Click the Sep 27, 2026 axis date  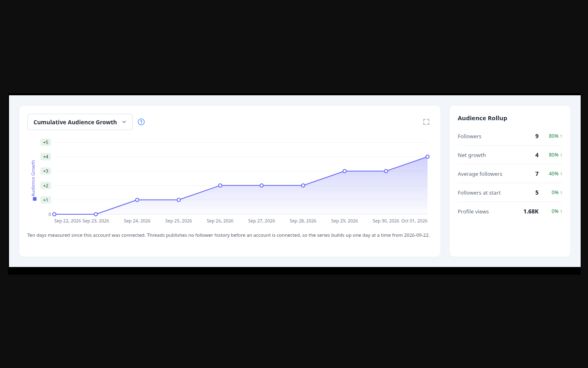coord(262,221)
